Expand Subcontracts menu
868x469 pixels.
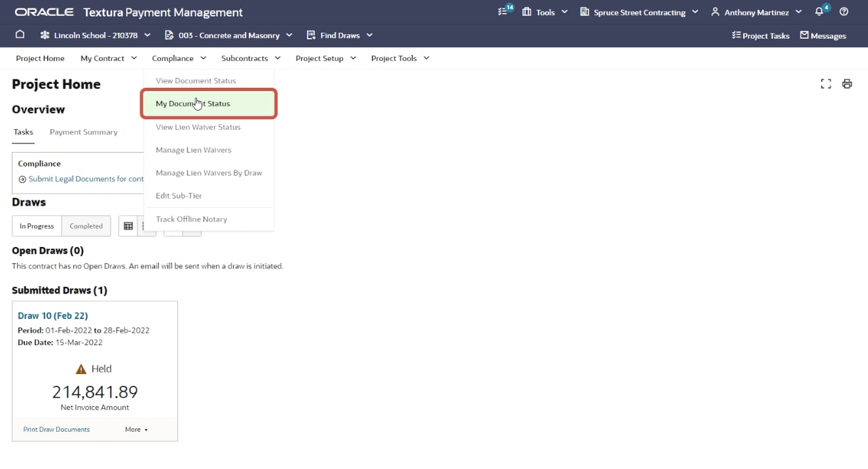tap(251, 58)
